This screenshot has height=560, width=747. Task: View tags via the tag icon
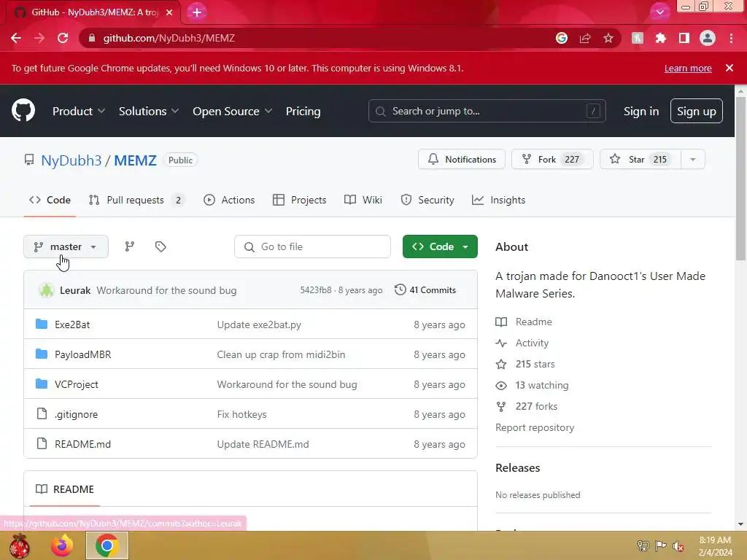point(160,246)
